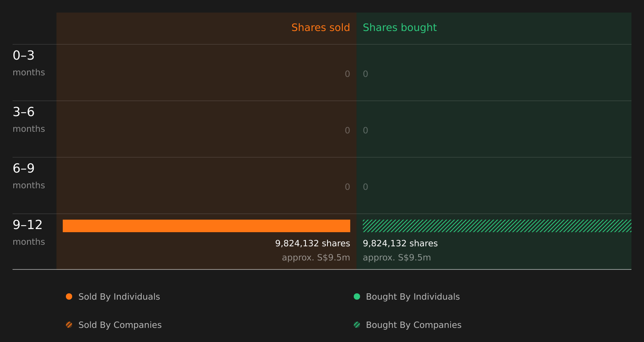Select the Shares bought column header
Image resolution: width=644 pixels, height=342 pixels.
pyautogui.click(x=400, y=27)
